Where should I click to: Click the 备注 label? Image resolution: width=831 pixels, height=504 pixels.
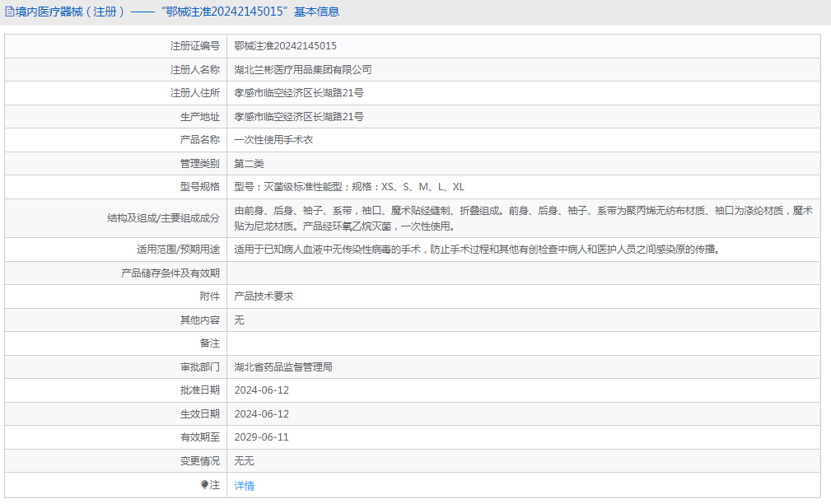click(209, 343)
